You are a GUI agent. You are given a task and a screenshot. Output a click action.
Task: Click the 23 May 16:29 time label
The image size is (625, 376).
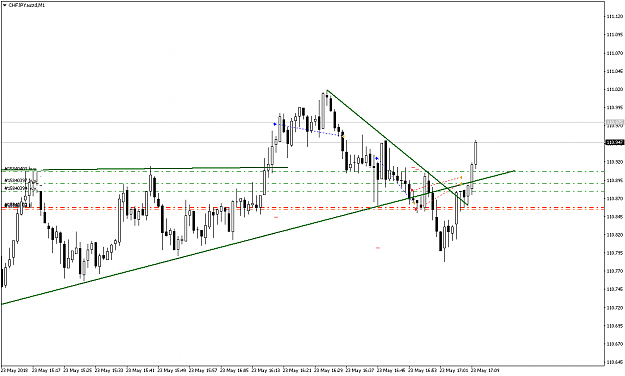[x=329, y=370]
